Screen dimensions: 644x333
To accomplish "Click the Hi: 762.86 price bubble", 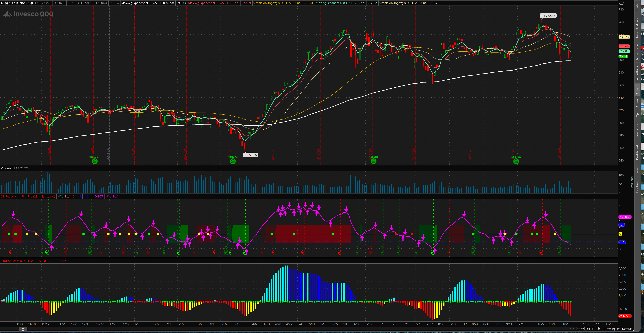I will pos(548,15).
